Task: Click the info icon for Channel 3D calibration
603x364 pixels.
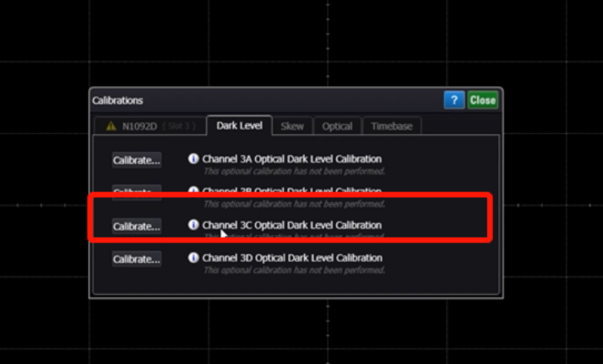Action: click(x=194, y=257)
